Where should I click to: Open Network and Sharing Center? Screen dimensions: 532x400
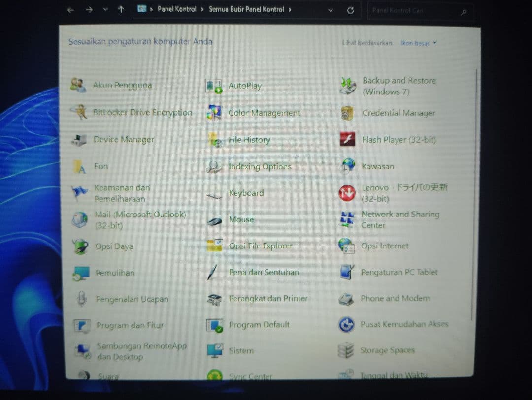pyautogui.click(x=400, y=219)
